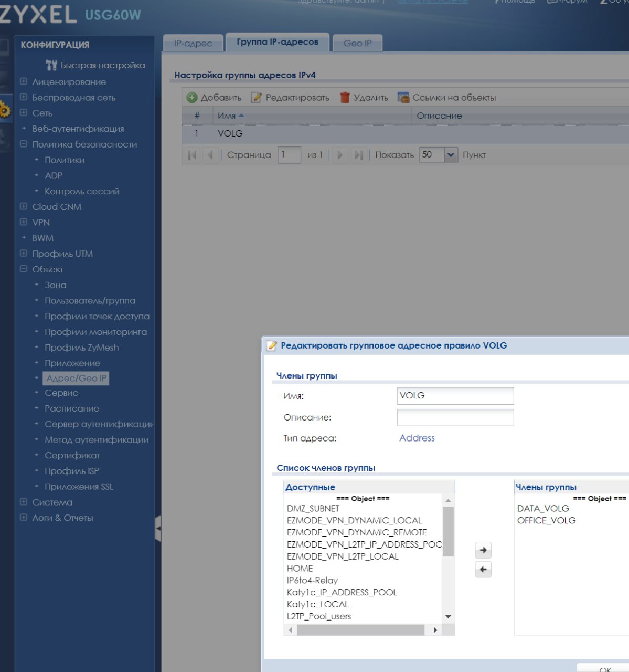This screenshot has width=629, height=672.
Task: Expand the Беспроводная сеть node
Action: coord(23,97)
